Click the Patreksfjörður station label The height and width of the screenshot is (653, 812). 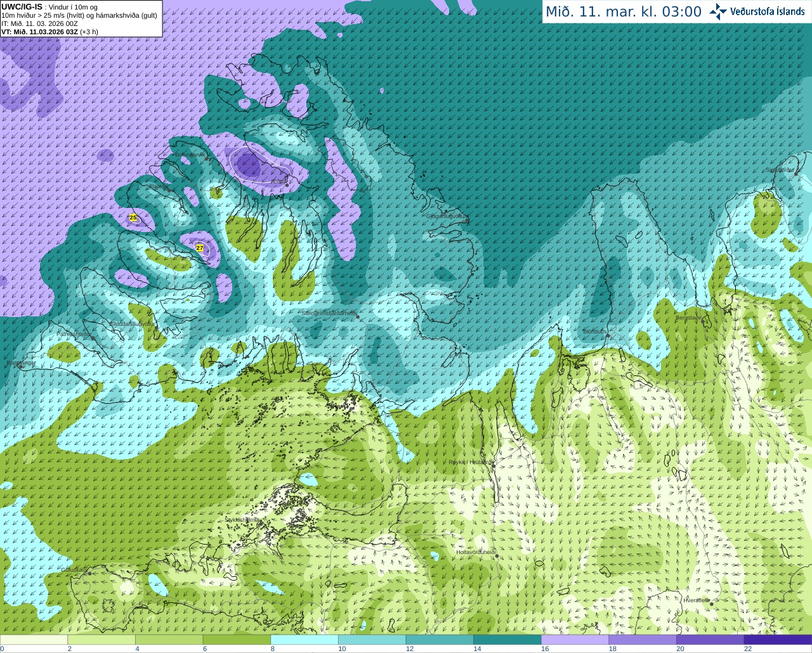[74, 333]
